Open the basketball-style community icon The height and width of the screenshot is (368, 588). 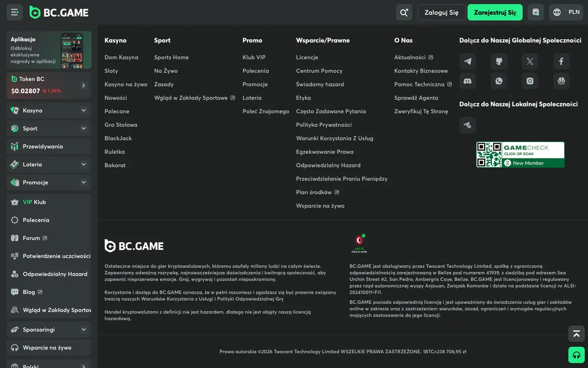coord(561,81)
